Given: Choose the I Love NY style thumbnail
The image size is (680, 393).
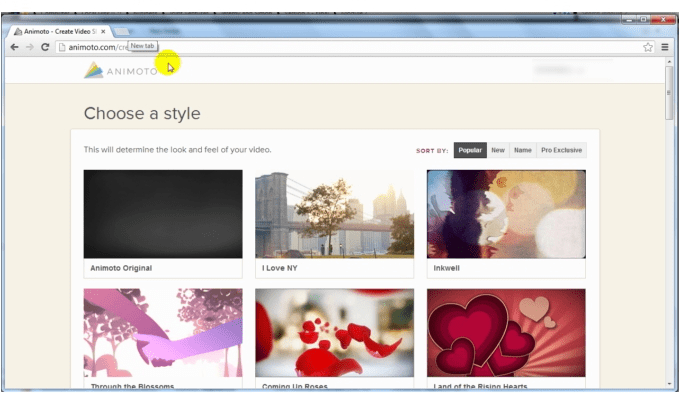Looking at the screenshot, I should [334, 214].
